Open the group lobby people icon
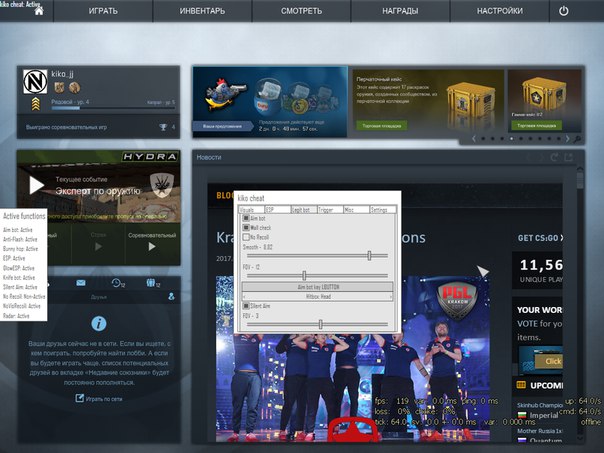This screenshot has width=604, height=453. tap(150, 283)
